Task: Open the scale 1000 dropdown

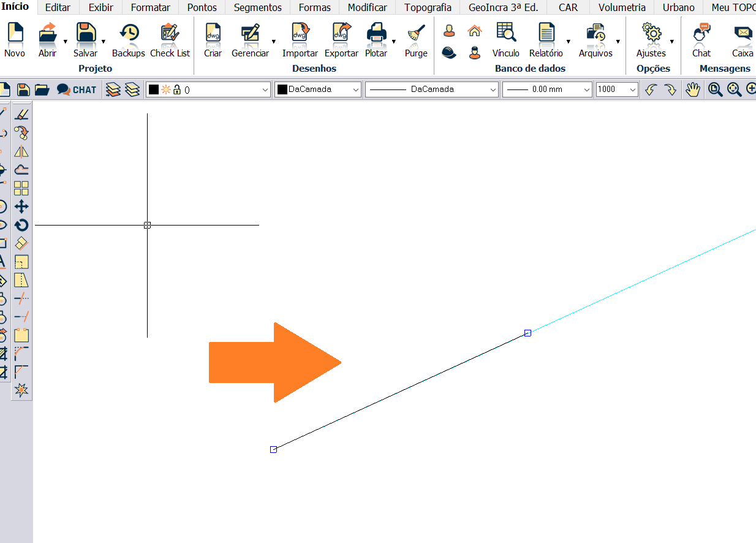Action: click(633, 89)
